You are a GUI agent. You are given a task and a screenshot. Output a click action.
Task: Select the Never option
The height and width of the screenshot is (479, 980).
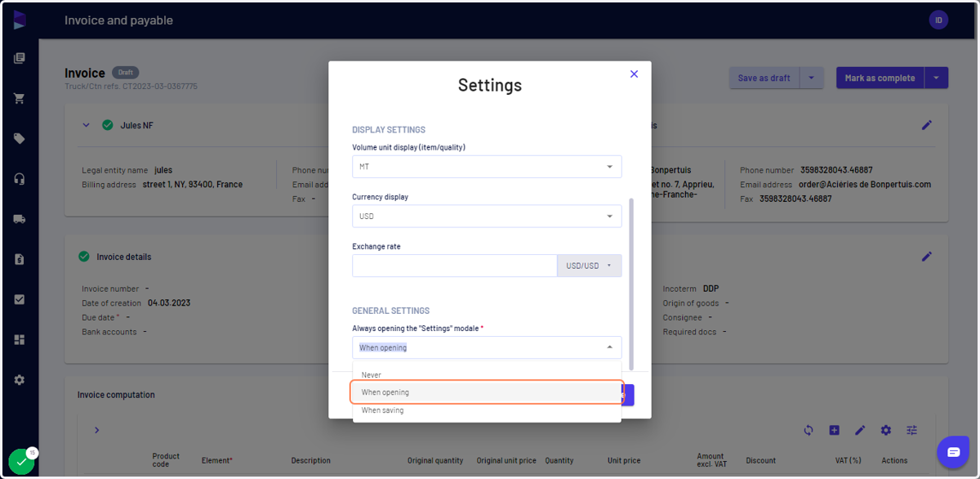pos(487,375)
